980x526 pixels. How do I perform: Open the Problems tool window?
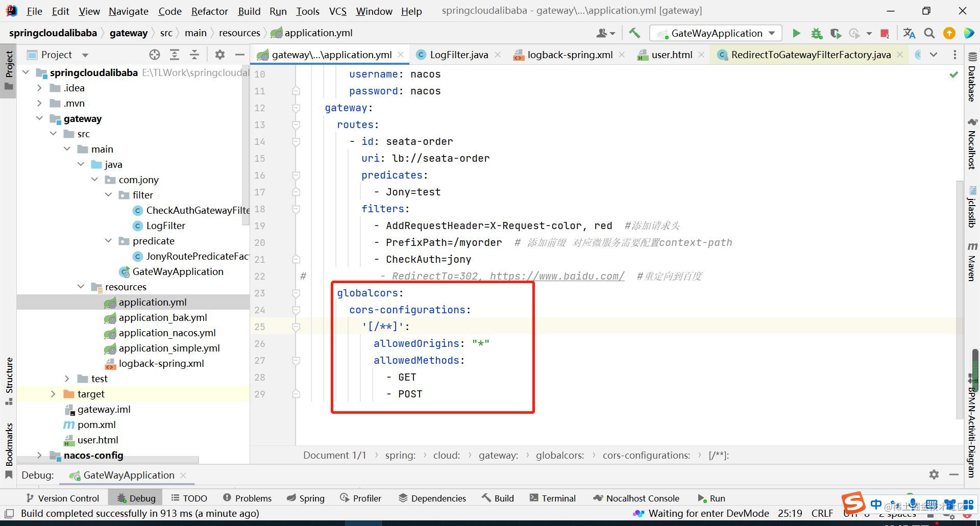click(x=247, y=498)
